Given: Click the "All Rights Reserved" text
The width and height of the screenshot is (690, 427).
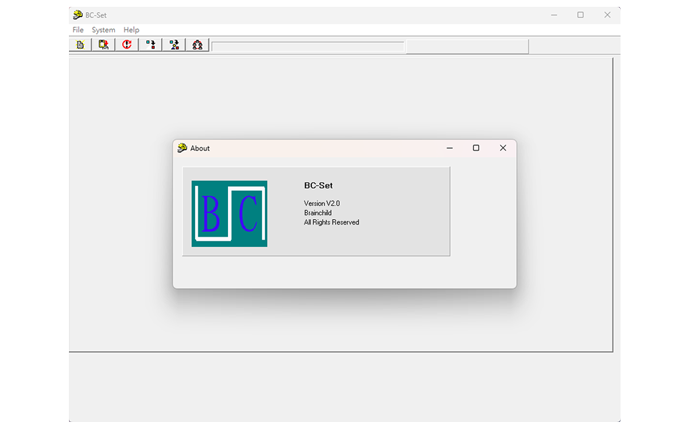Looking at the screenshot, I should 331,222.
